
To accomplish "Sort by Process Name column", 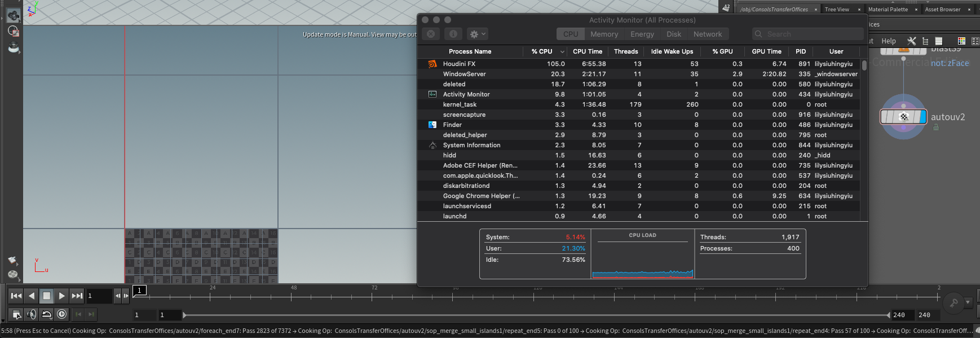I will click(470, 51).
